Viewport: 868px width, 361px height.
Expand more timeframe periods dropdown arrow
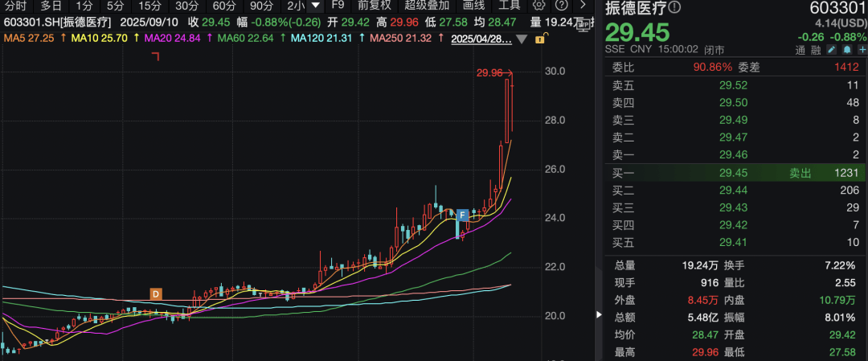(x=315, y=6)
